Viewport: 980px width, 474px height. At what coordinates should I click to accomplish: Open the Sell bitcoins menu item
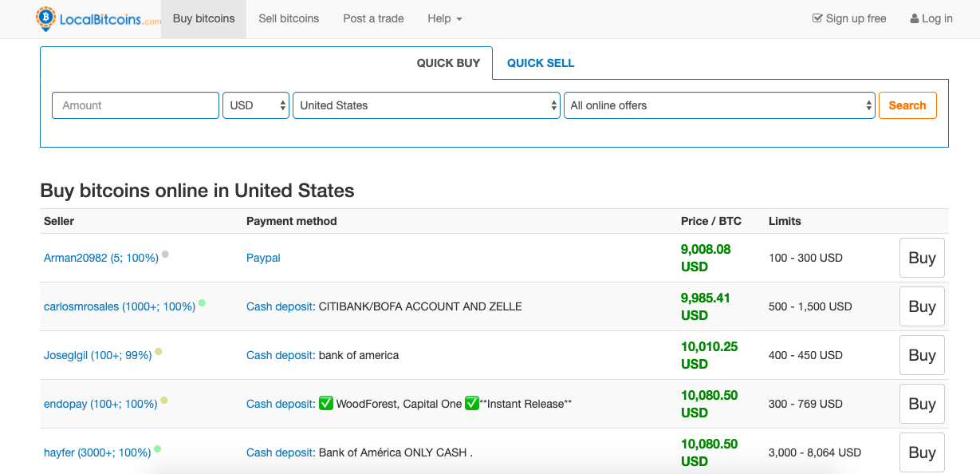(289, 18)
